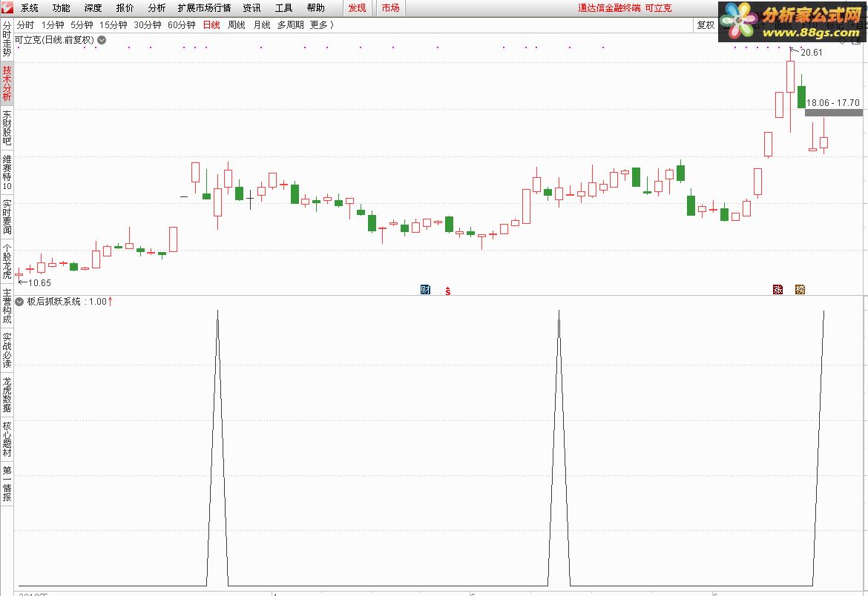Open the 资讯 menu
868x596 pixels.
click(x=252, y=7)
